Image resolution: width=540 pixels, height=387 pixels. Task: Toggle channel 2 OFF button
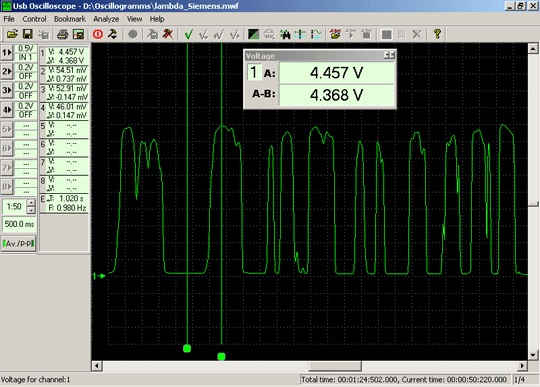pyautogui.click(x=7, y=72)
